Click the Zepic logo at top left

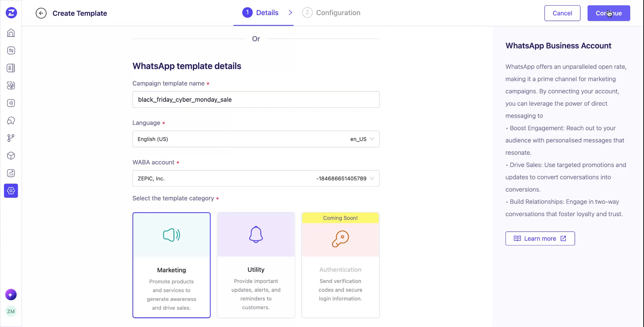point(11,13)
